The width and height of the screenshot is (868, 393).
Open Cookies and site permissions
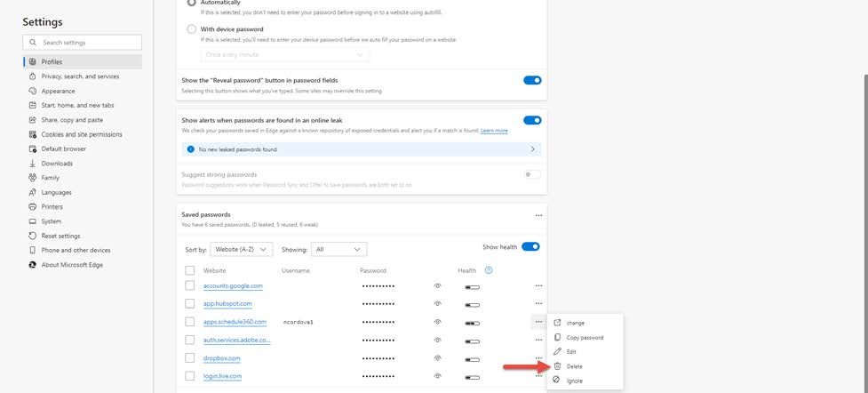pyautogui.click(x=83, y=134)
